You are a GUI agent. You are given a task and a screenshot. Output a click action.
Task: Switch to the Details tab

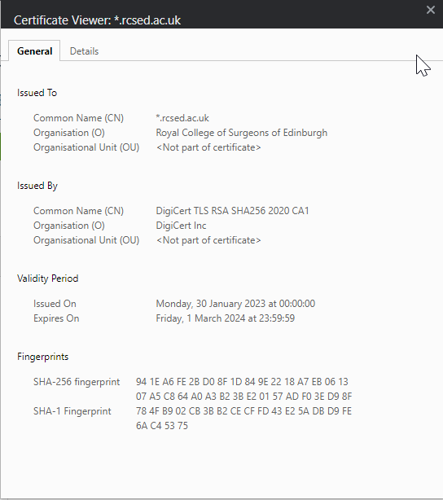click(x=84, y=51)
